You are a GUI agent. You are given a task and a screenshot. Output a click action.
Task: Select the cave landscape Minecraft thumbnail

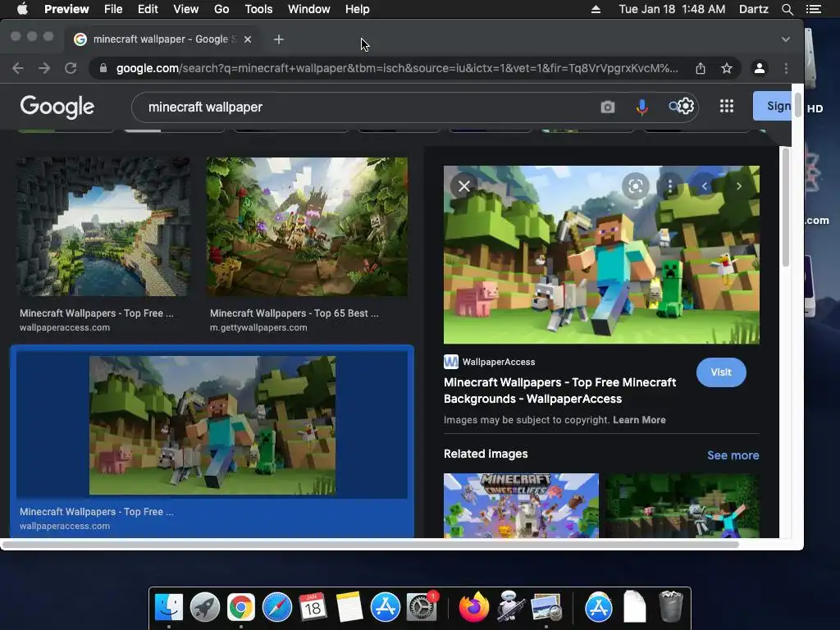(103, 226)
